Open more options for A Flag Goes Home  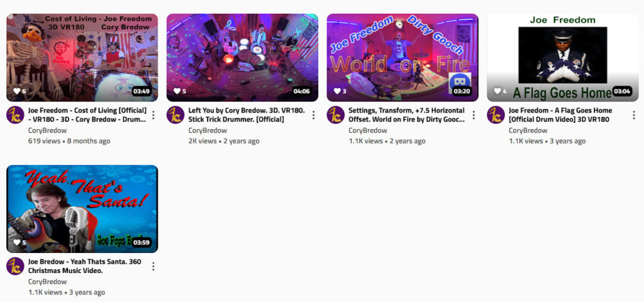(634, 115)
